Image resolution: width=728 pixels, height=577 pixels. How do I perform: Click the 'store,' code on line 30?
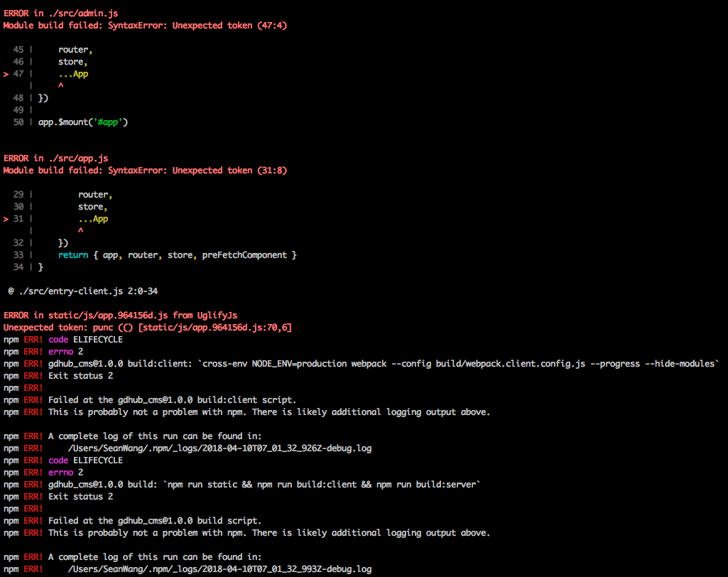tap(93, 207)
